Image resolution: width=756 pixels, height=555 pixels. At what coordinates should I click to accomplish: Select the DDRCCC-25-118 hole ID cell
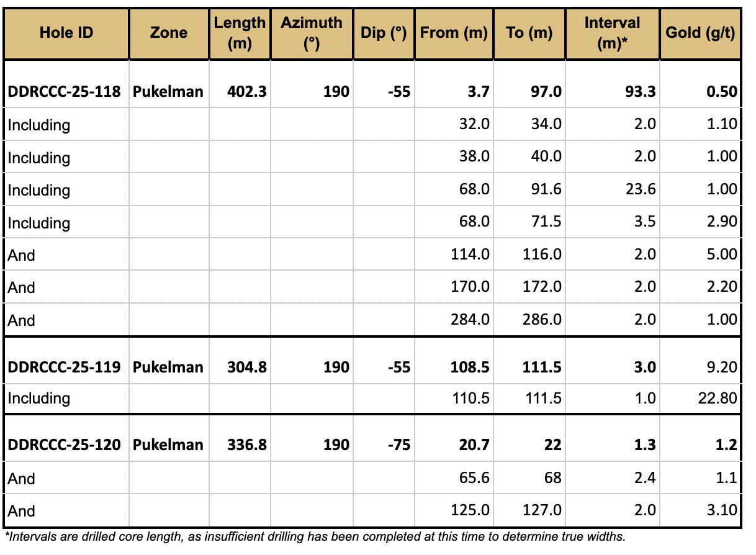point(66,92)
